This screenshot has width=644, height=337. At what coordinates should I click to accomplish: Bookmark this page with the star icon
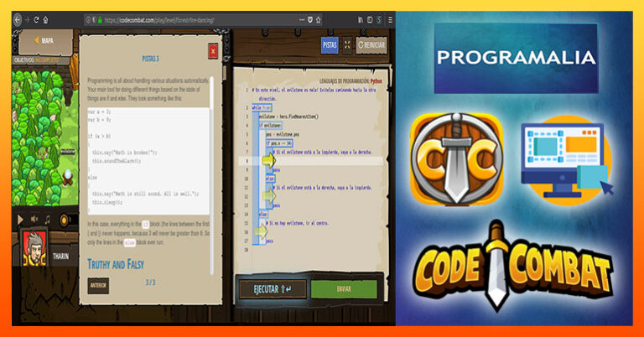(319, 20)
